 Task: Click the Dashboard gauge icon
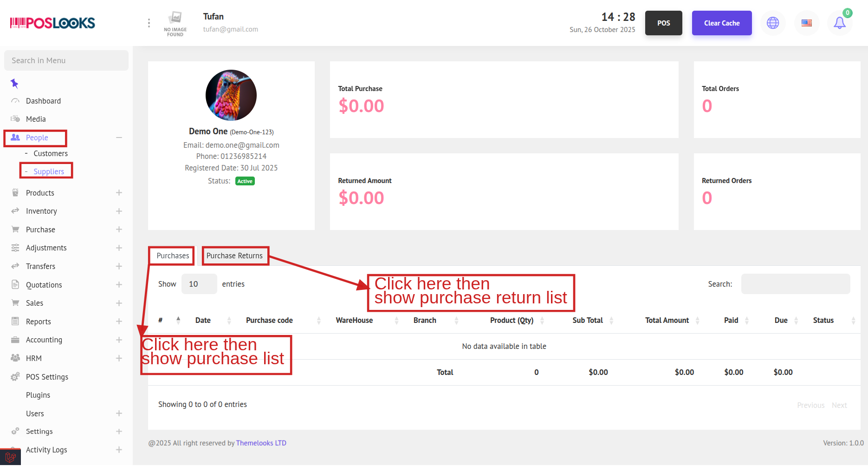pyautogui.click(x=15, y=101)
